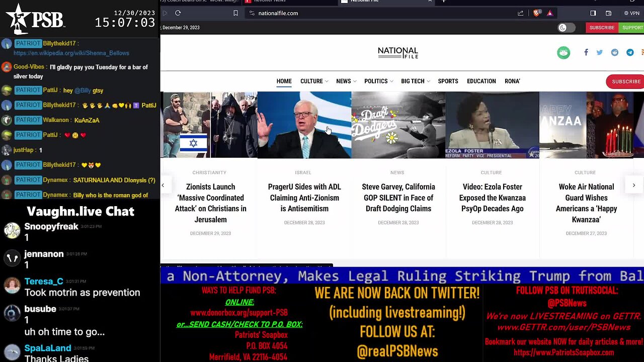Click the green SUPPORT button
The height and width of the screenshot is (362, 644).
tap(632, 28)
